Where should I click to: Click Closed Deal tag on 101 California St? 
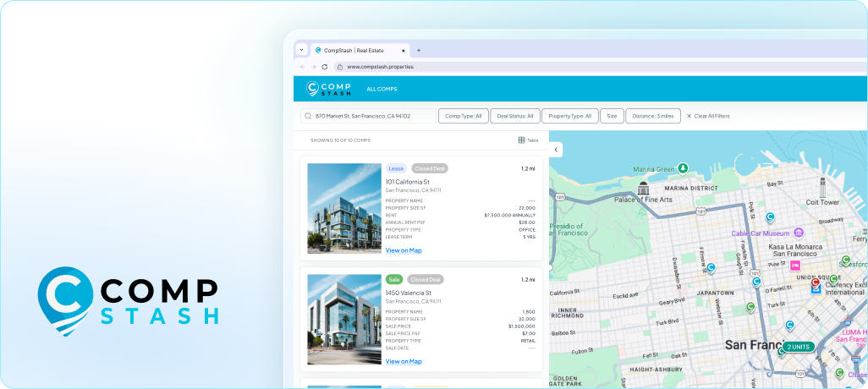tap(430, 168)
